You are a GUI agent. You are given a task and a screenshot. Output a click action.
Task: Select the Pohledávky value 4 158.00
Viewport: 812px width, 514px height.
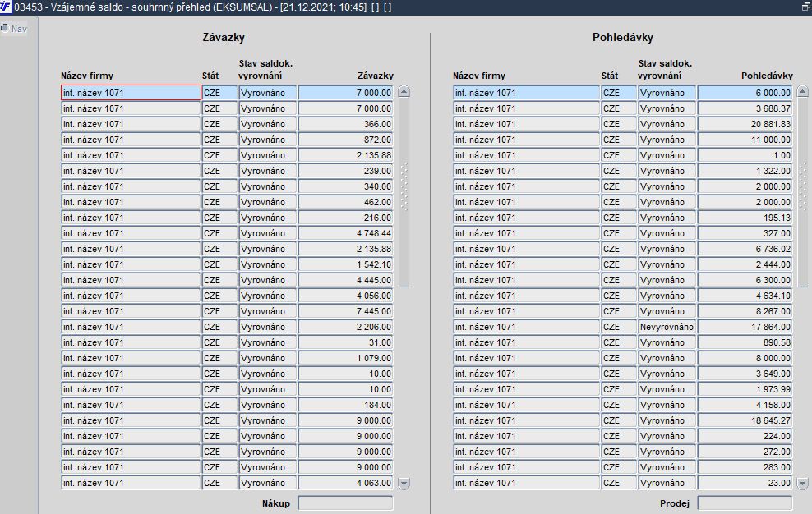click(x=745, y=405)
